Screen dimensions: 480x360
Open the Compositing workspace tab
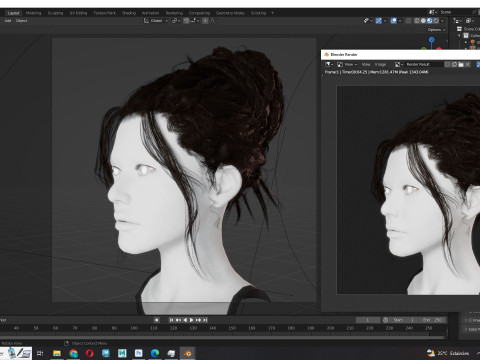pyautogui.click(x=199, y=13)
